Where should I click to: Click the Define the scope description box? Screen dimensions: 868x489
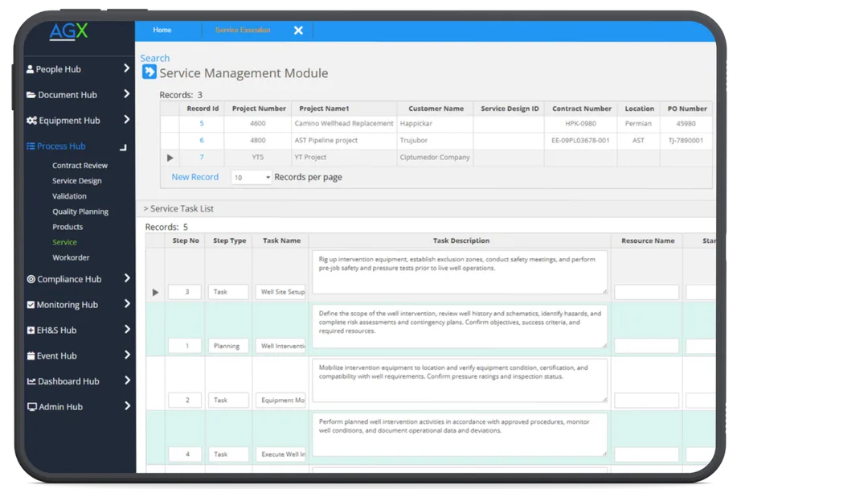(460, 327)
